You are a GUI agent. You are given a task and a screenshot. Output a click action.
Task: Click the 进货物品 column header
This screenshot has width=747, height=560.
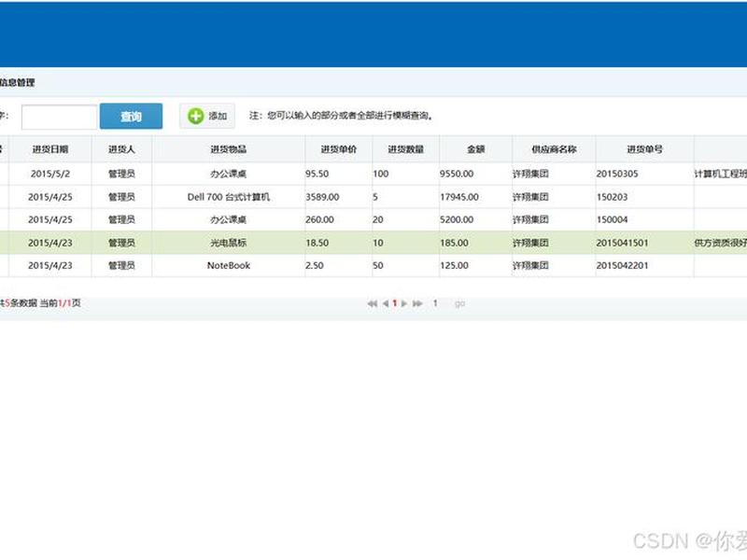click(x=229, y=149)
